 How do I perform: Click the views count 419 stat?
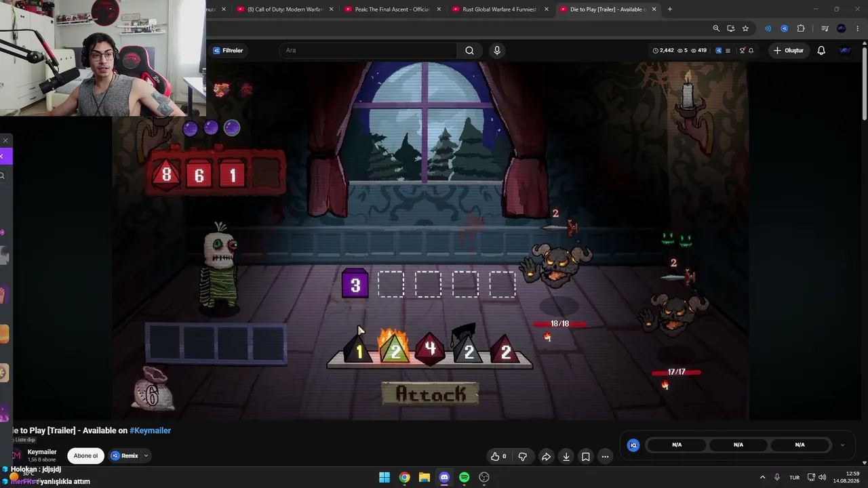click(x=698, y=50)
